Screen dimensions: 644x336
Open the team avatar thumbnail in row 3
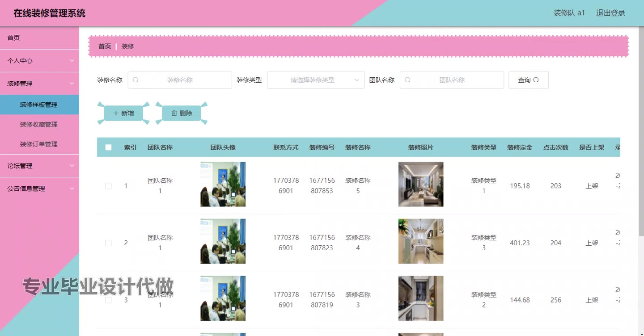[223, 298]
